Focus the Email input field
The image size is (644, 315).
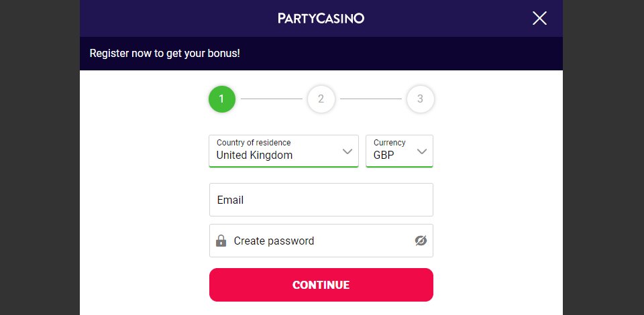click(x=321, y=200)
